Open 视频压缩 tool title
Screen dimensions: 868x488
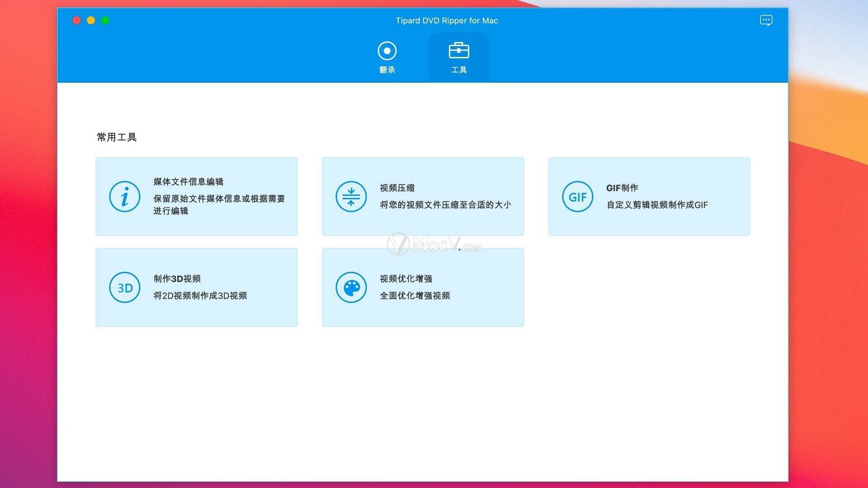click(x=397, y=188)
